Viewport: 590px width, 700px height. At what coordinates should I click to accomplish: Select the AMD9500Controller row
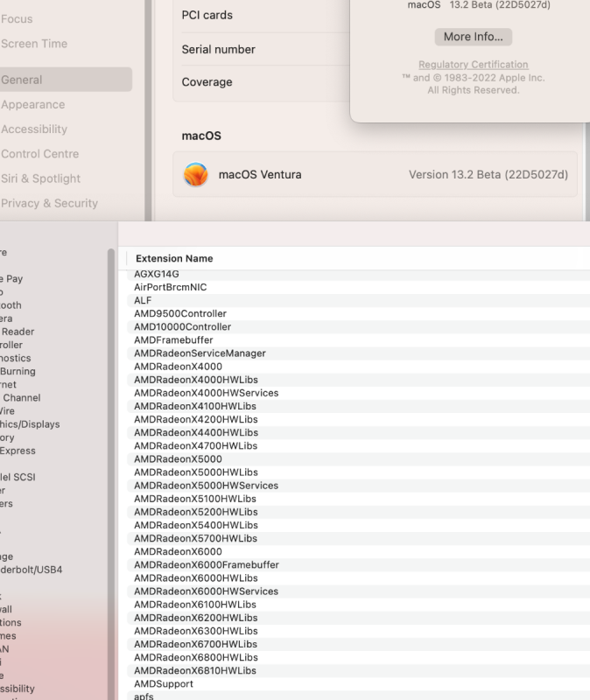[358, 313]
